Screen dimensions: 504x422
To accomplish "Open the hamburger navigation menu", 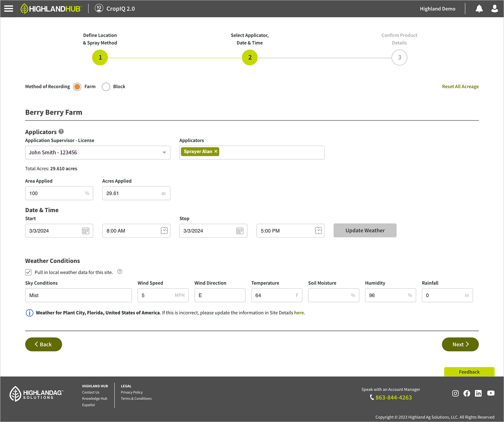I will 9,9.
